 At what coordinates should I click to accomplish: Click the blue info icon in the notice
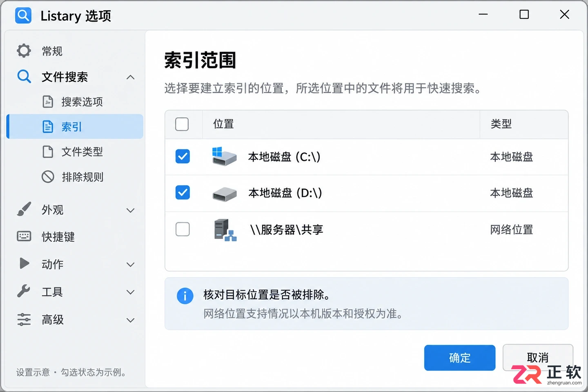185,296
